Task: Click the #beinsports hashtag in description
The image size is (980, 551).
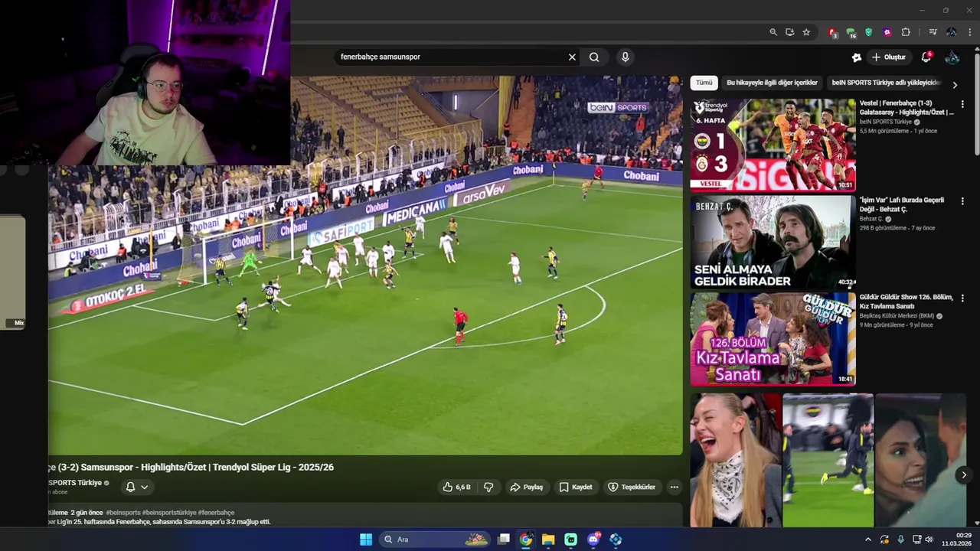Action: [123, 513]
